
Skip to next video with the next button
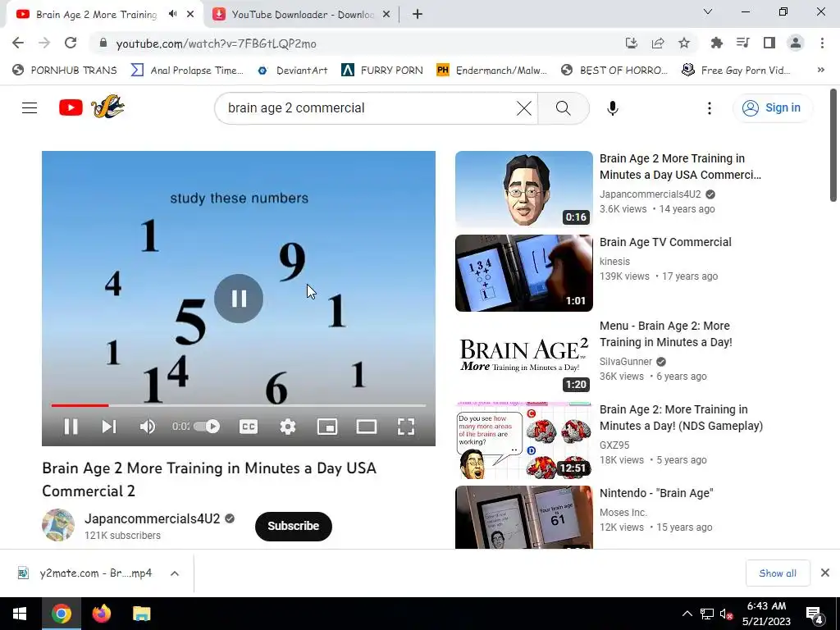[x=109, y=427]
